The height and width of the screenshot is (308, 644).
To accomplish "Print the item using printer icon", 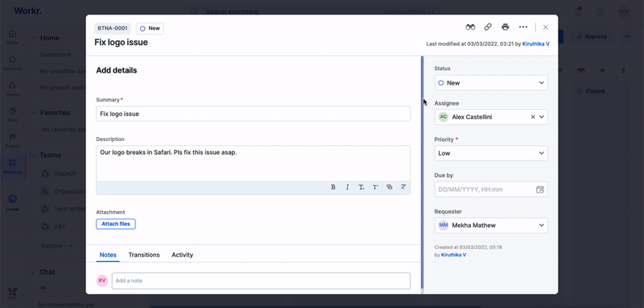I will [506, 27].
